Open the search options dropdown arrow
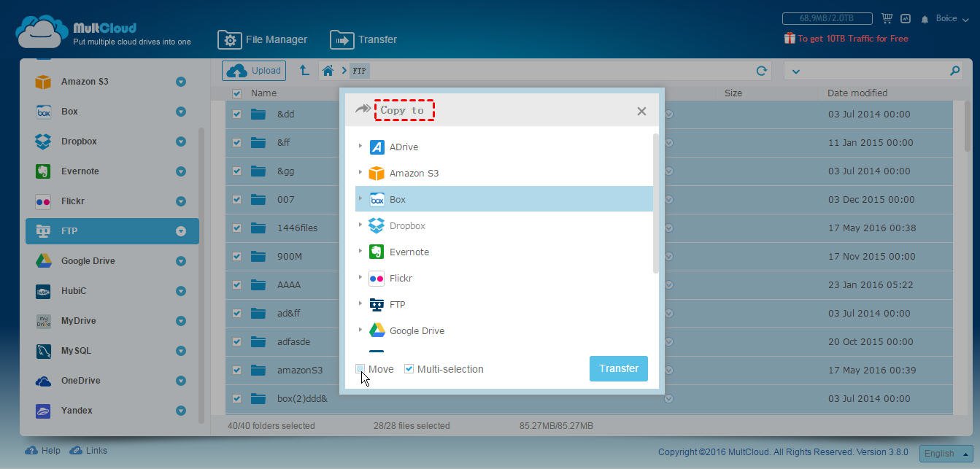Image resolution: width=980 pixels, height=469 pixels. [795, 71]
